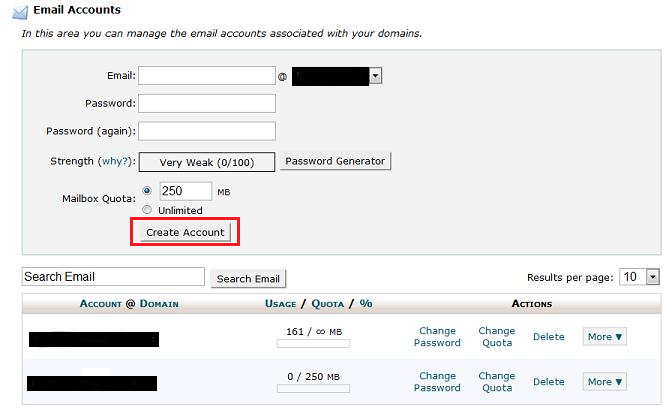Open the email domain dropdown
This screenshot has height=416, width=663.
(375, 75)
